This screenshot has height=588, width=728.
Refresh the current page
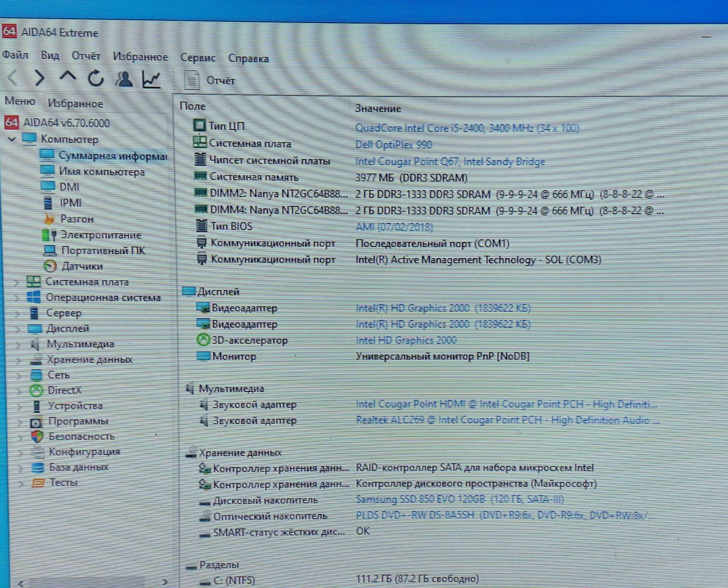tap(96, 78)
